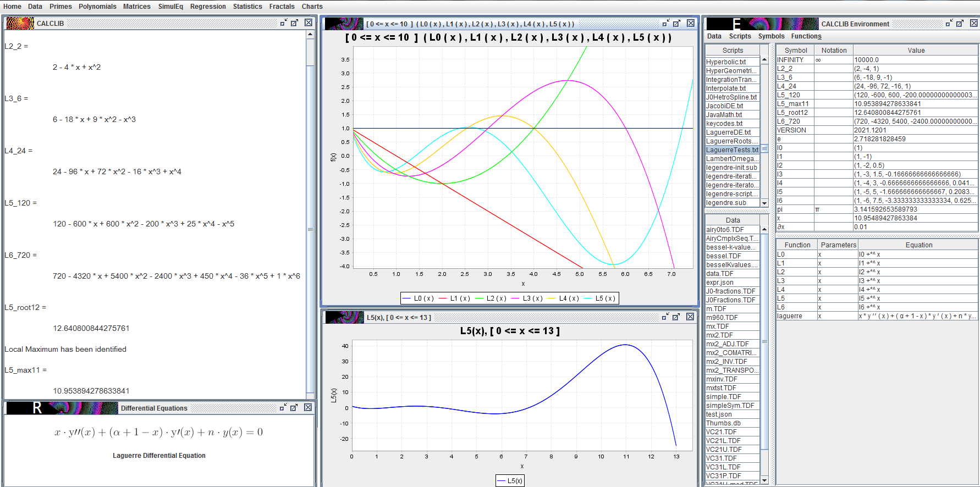Select LaguerreTests.txt in the Scripts list
The height and width of the screenshot is (487, 980).
tap(732, 150)
